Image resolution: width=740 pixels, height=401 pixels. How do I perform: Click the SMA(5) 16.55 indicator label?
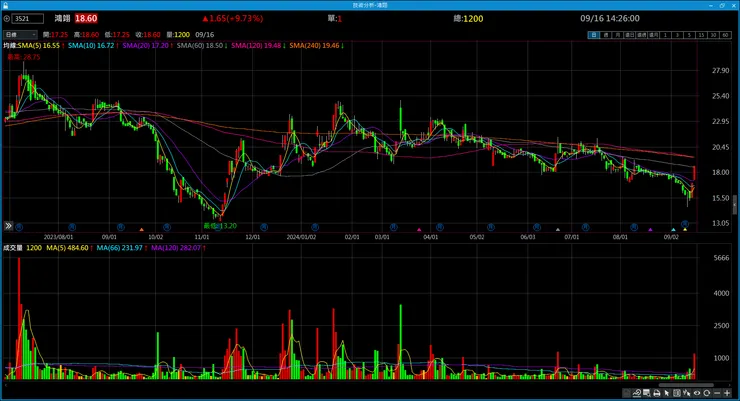coord(39,46)
